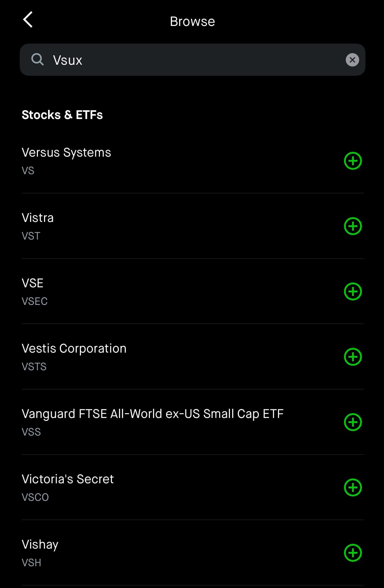Add Victoria's Secret to watchlist
The image size is (384, 588).
pos(353,488)
